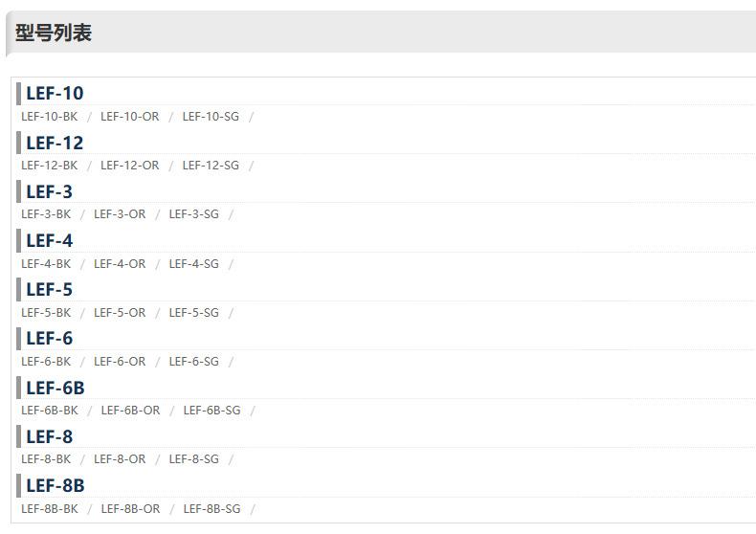Go to LEF-6-SG model page
This screenshot has width=756, height=534.
tap(193, 362)
